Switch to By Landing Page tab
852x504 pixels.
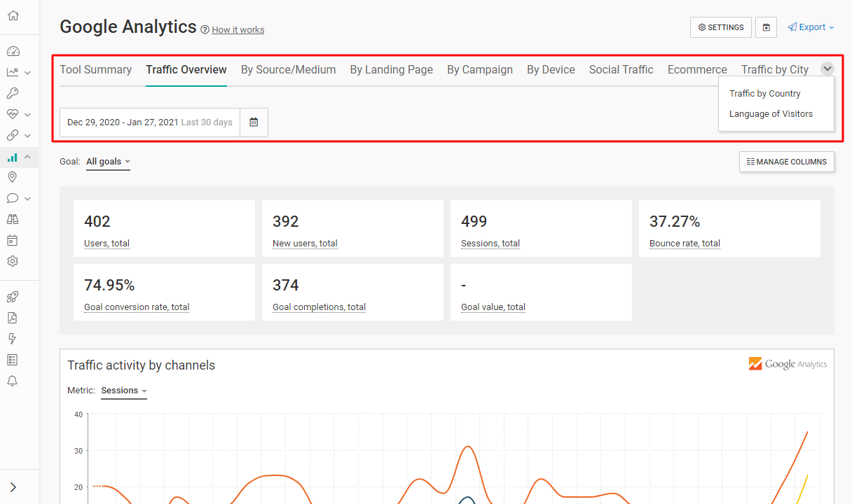coord(392,70)
